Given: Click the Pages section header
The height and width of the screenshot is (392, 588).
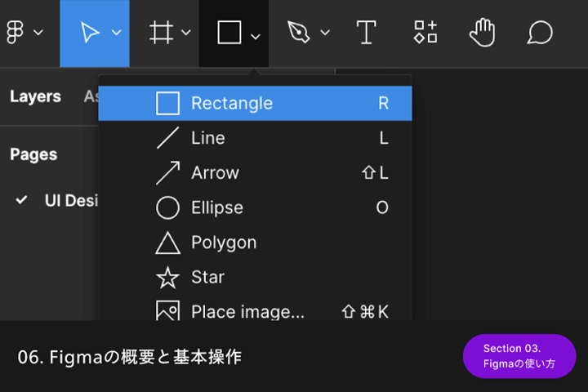Looking at the screenshot, I should pos(33,154).
